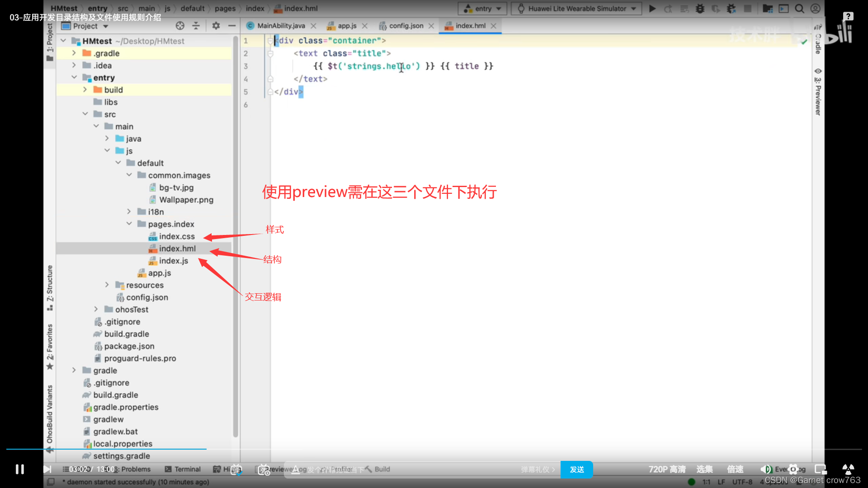Click the video progress bar
The height and width of the screenshot is (488, 868).
(x=434, y=449)
